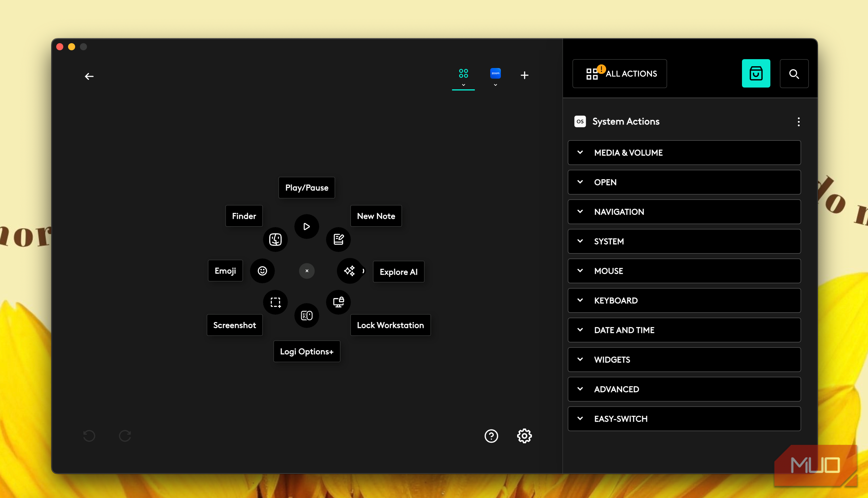Expand the EASY-SWITCH section
The width and height of the screenshot is (868, 498).
[x=684, y=419]
